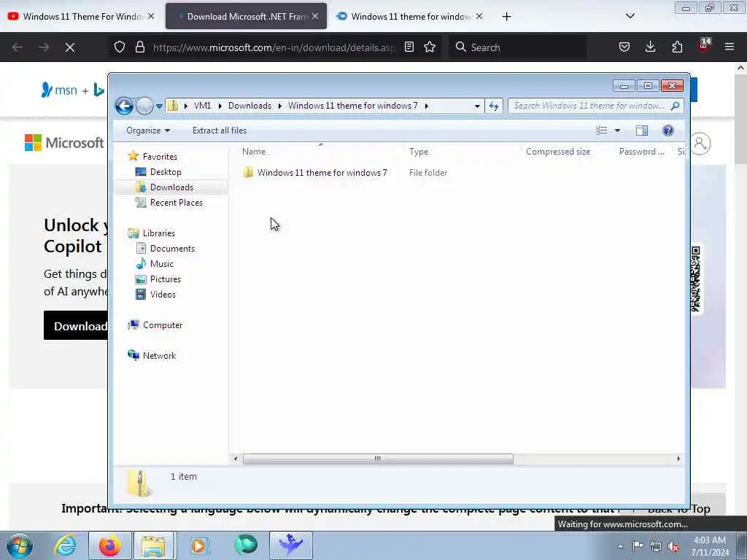Launch Windows Media Player from taskbar

(x=199, y=545)
